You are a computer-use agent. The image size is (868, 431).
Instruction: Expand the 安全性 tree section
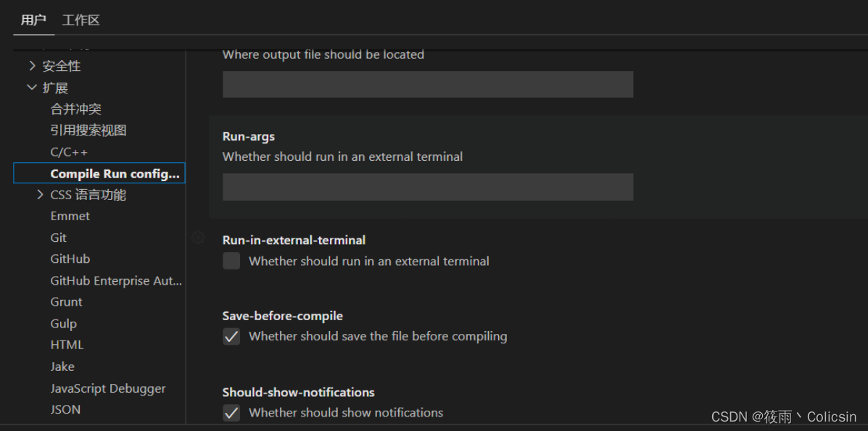(32, 66)
